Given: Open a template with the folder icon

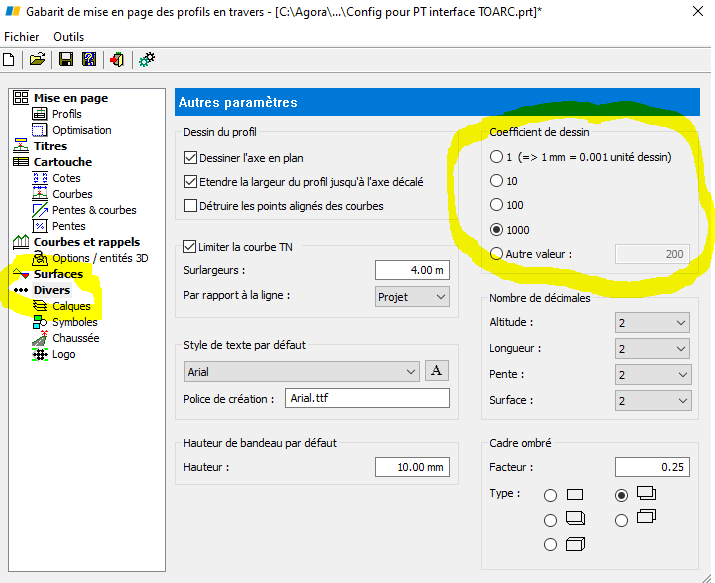Looking at the screenshot, I should pos(37,59).
